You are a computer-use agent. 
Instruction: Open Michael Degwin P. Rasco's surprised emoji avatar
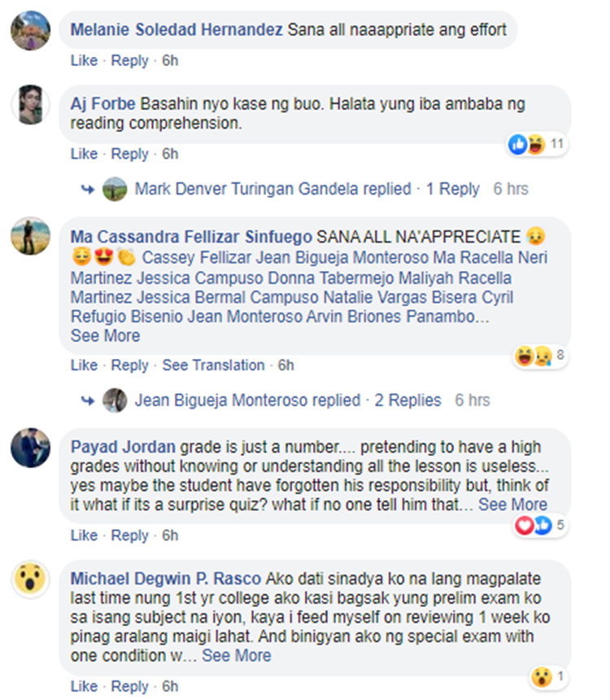click(x=30, y=580)
